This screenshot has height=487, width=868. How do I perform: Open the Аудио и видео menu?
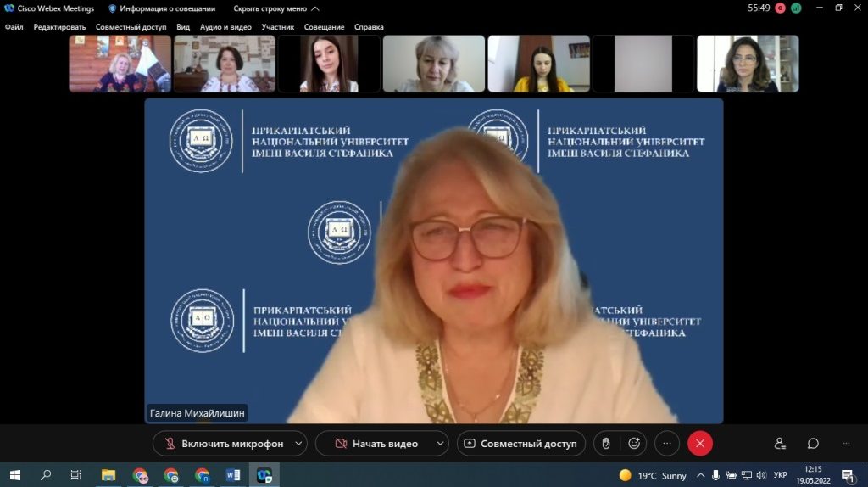pyautogui.click(x=225, y=27)
